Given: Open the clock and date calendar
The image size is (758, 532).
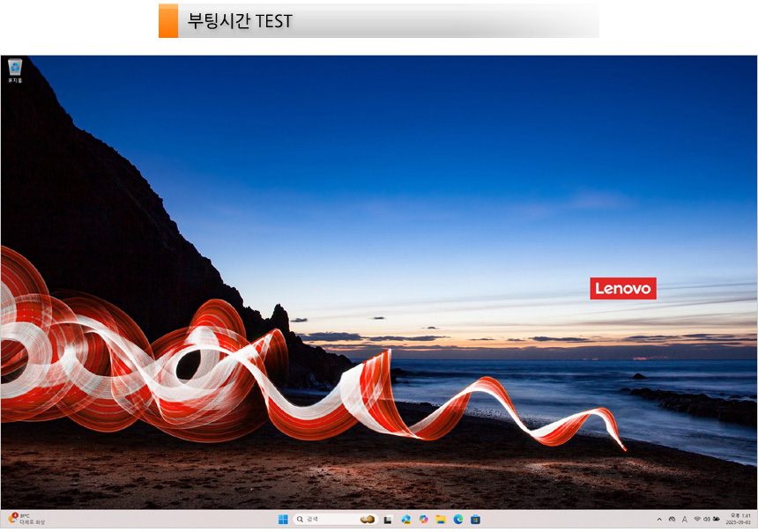Looking at the screenshot, I should [739, 519].
